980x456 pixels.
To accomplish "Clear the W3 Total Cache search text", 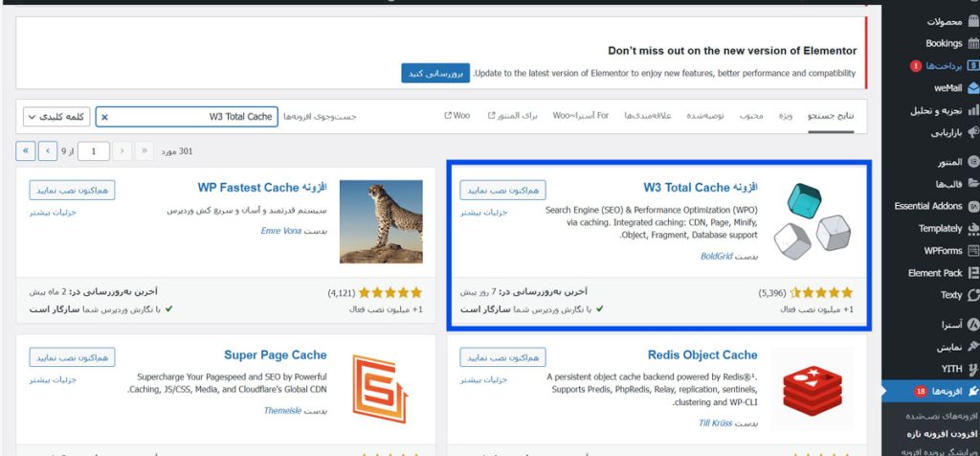I will point(104,117).
